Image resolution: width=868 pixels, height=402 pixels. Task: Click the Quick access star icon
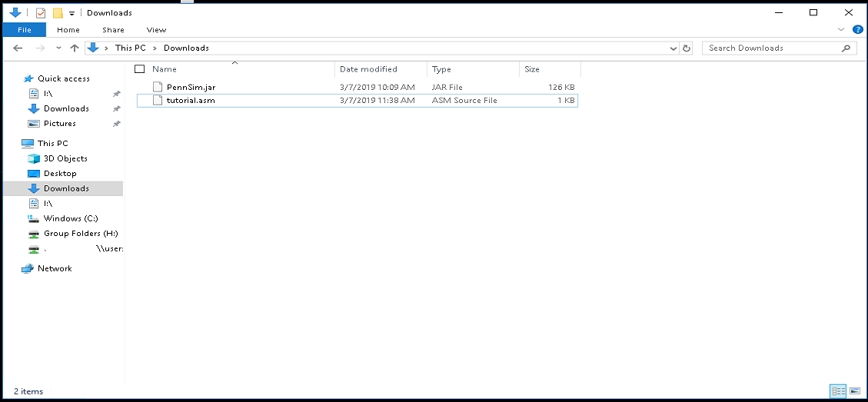28,78
